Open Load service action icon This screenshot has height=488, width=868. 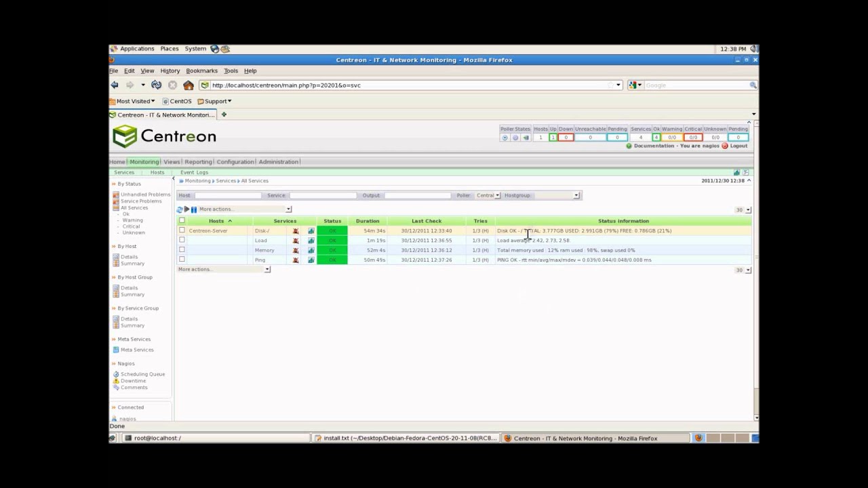click(296, 241)
